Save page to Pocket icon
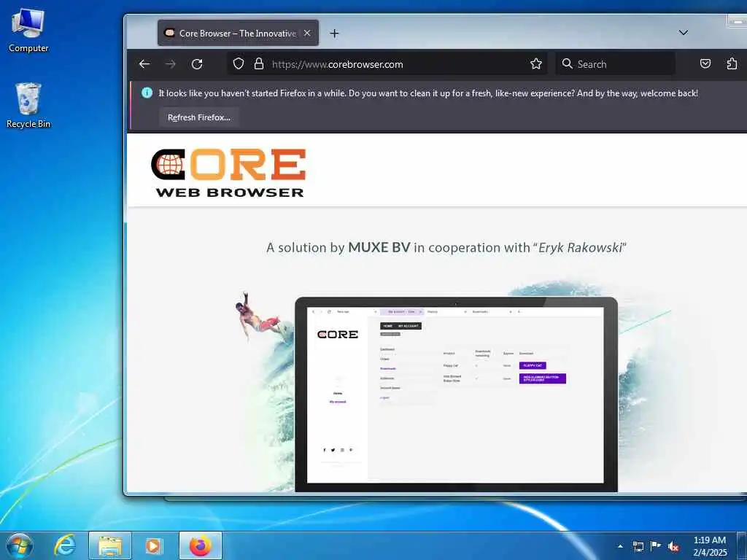Screen dimensions: 747x560 (x=705, y=64)
